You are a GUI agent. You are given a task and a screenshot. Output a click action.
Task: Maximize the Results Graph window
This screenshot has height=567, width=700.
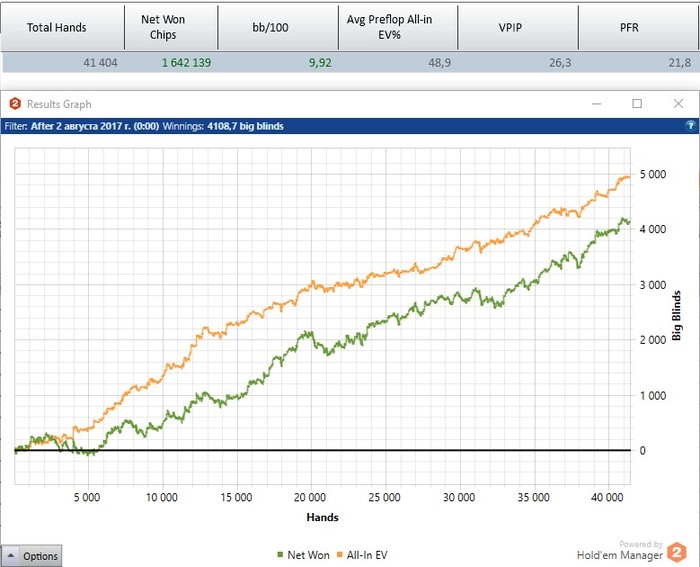pos(637,104)
